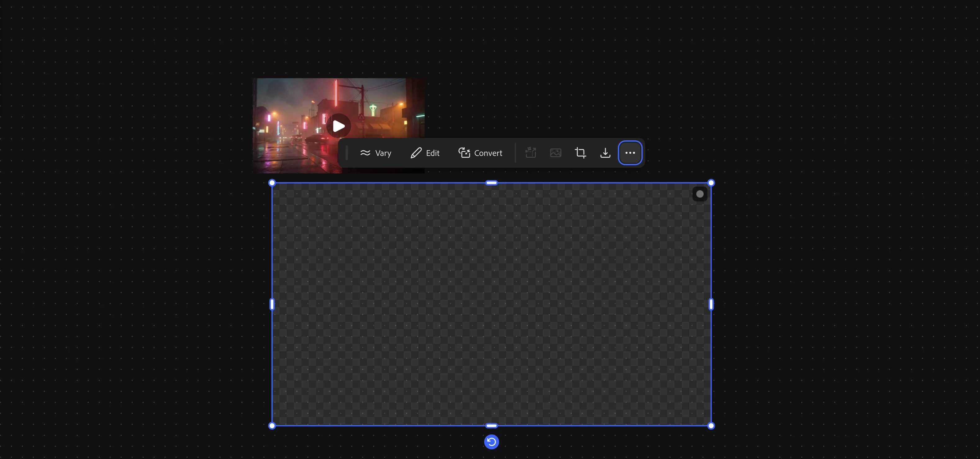Click the gray dot in frame corner
980x459 pixels.
(699, 194)
